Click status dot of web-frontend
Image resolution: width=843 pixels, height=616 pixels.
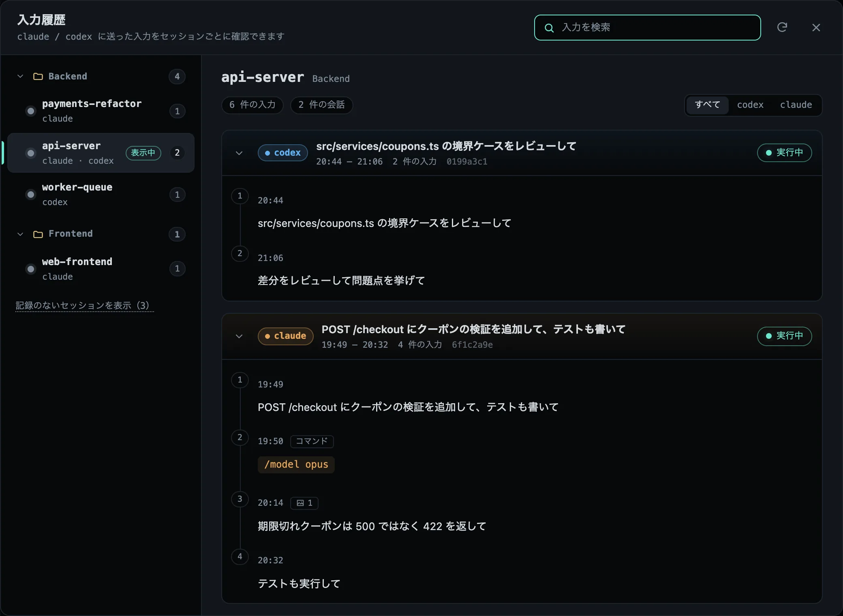pyautogui.click(x=30, y=269)
